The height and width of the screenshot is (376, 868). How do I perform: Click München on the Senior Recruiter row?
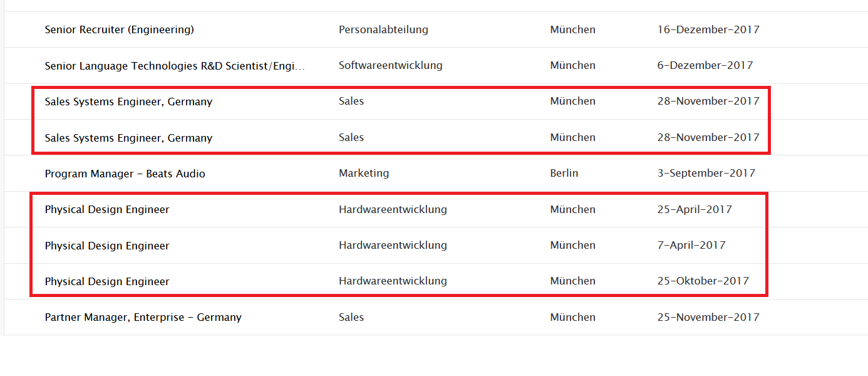coord(572,29)
